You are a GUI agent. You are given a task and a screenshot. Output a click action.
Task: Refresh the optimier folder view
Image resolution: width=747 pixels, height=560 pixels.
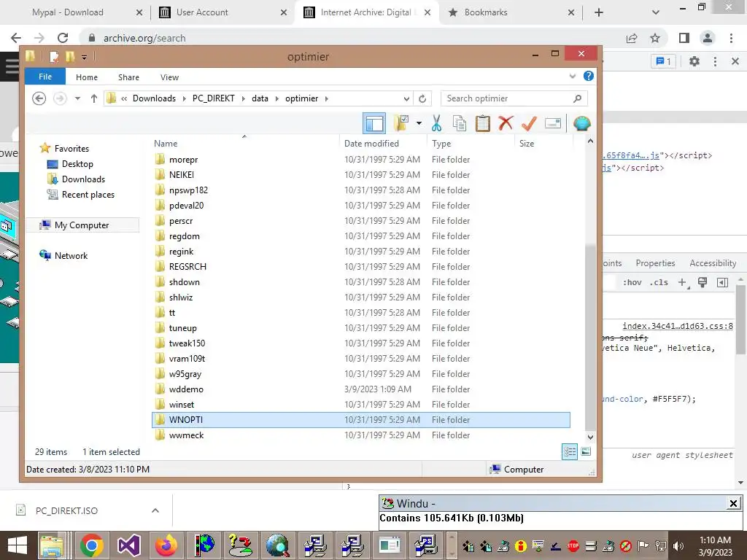[422, 98]
